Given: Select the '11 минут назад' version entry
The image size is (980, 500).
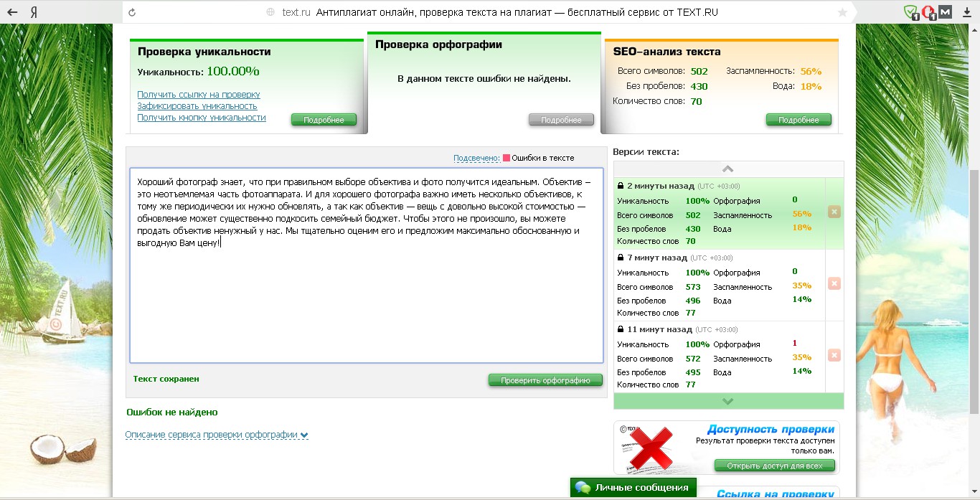Looking at the screenshot, I should point(720,357).
